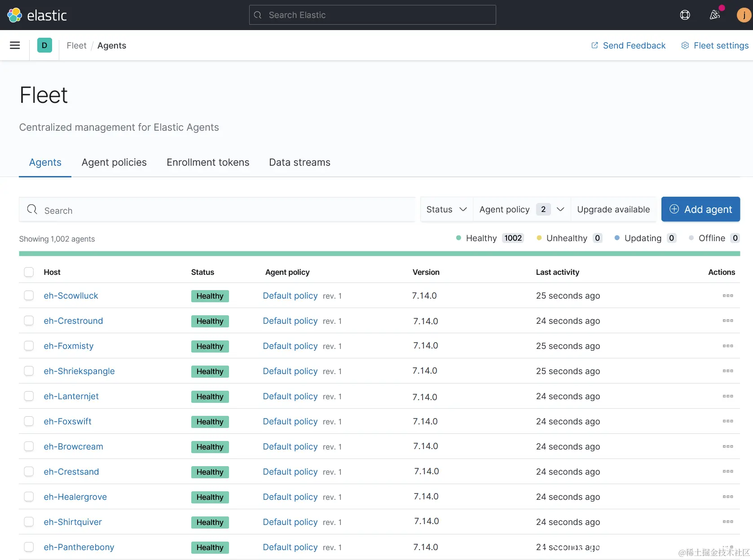The width and height of the screenshot is (753, 560).
Task: Click the green D space selector
Action: coord(44,45)
